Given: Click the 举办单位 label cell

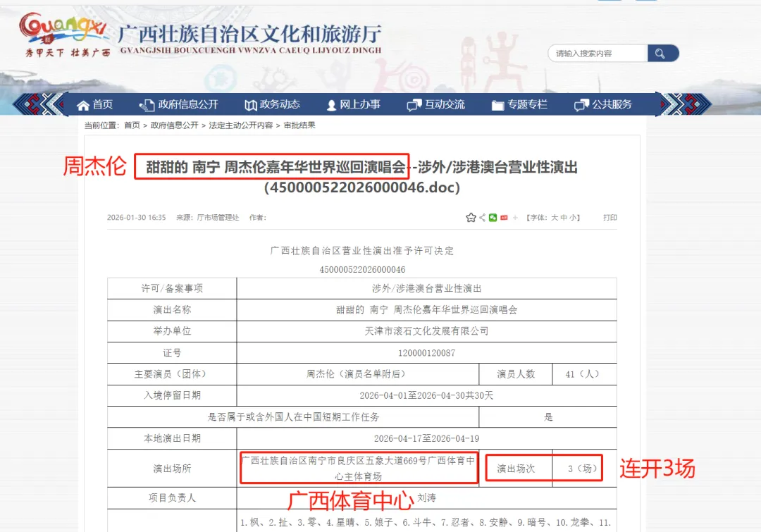Looking at the screenshot, I should pos(172,331).
